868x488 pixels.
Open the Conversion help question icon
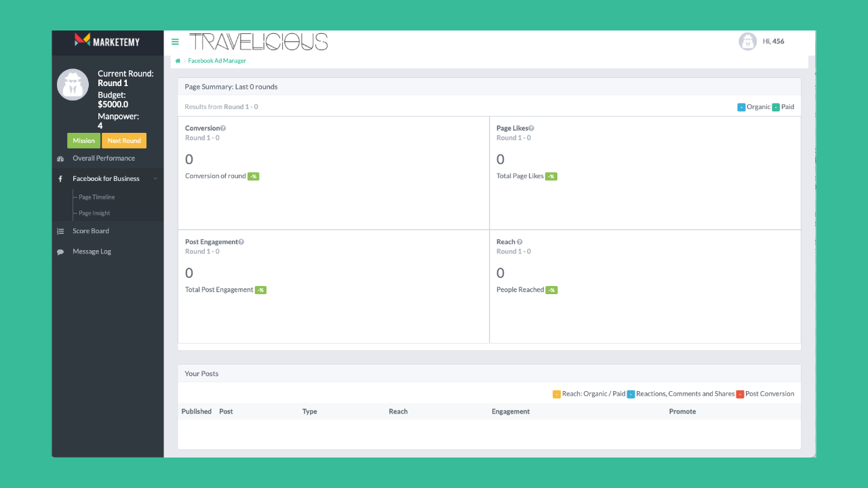pos(223,128)
